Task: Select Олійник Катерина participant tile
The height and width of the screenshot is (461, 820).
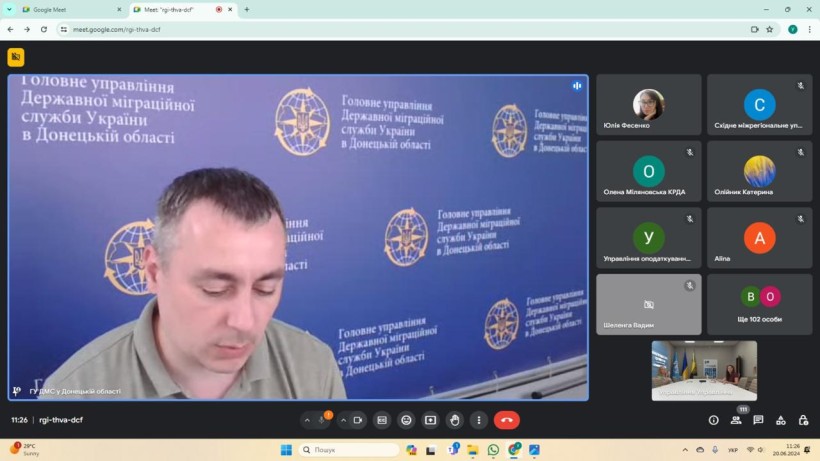Action: coord(760,171)
